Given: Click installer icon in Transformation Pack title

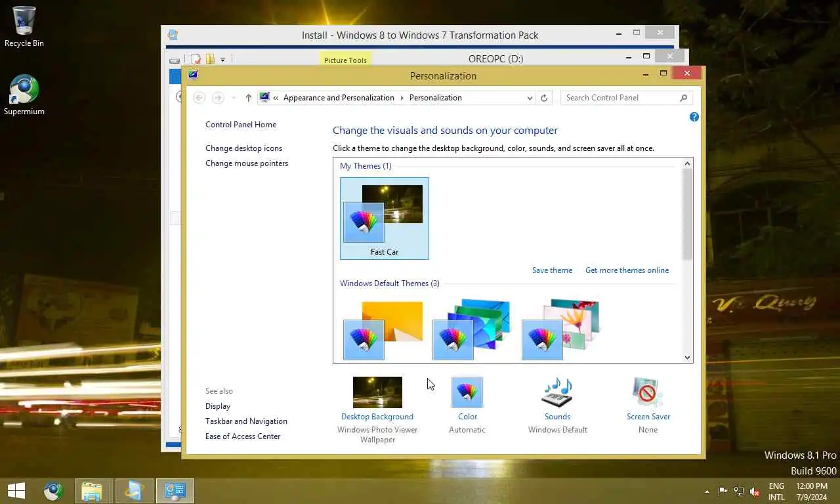Looking at the screenshot, I should click(172, 35).
